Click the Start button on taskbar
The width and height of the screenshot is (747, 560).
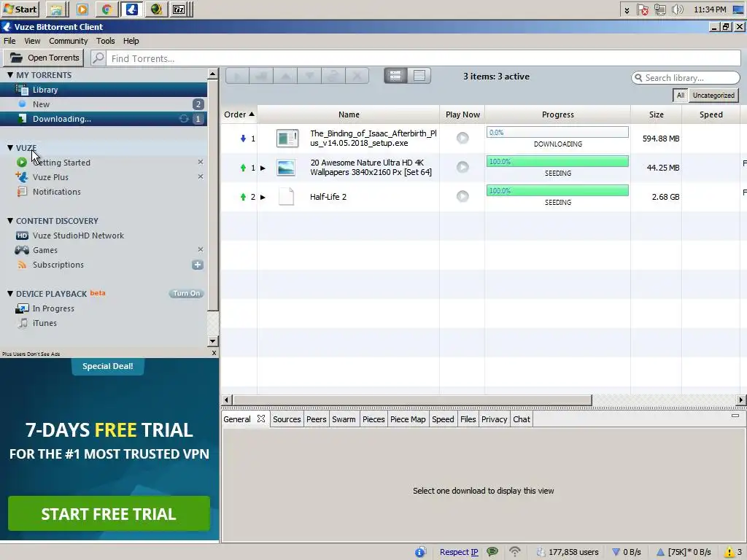point(20,9)
